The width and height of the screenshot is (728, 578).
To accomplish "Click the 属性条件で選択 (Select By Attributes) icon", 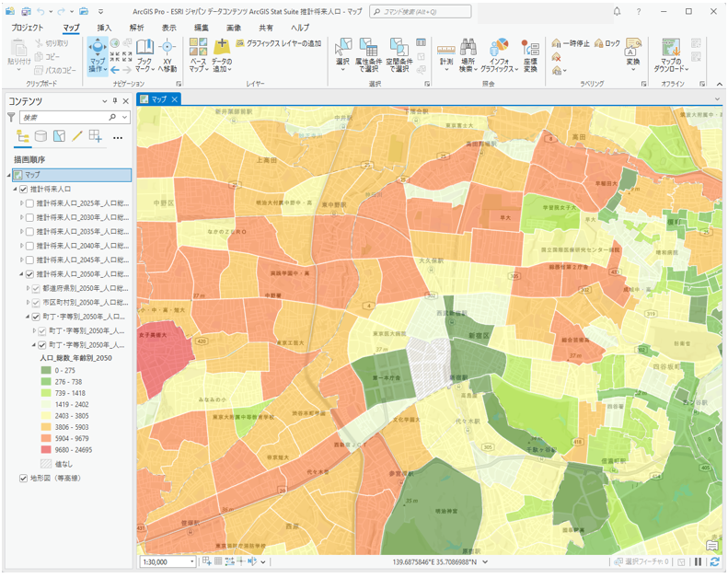I will pos(369,48).
